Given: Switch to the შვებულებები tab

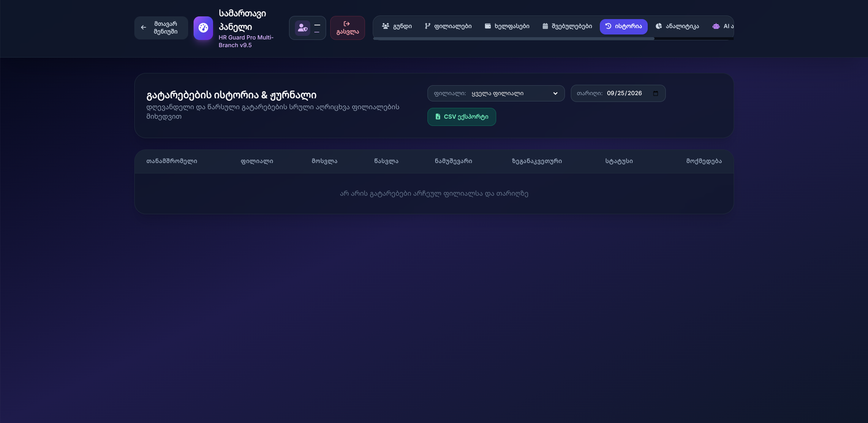Looking at the screenshot, I should (567, 27).
